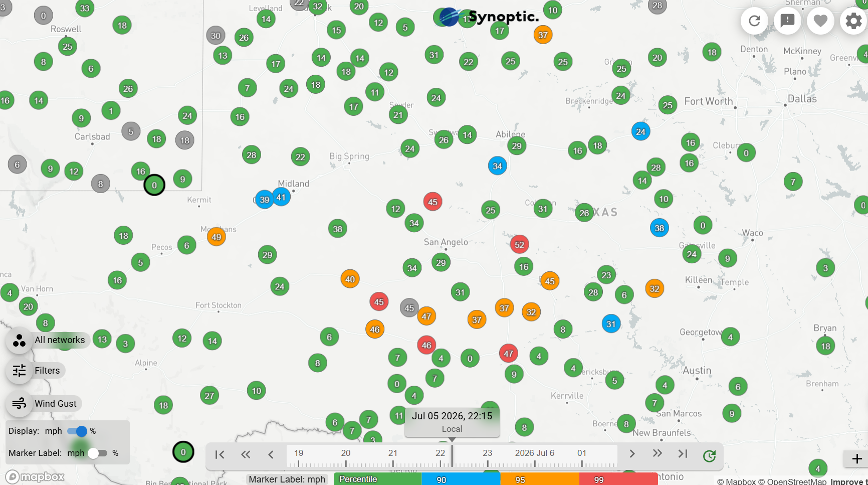Click the green auto-refresh clock icon
This screenshot has height=485, width=868.
click(x=709, y=456)
